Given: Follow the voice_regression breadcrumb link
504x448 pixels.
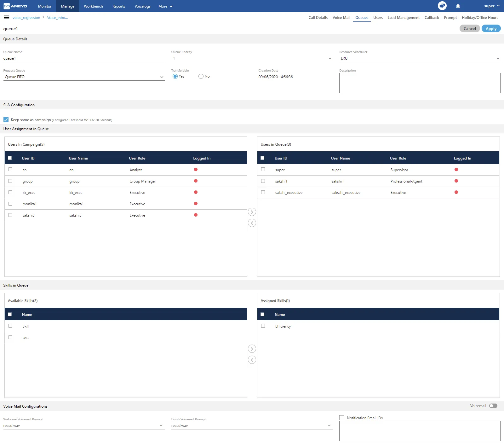Looking at the screenshot, I should (x=26, y=18).
